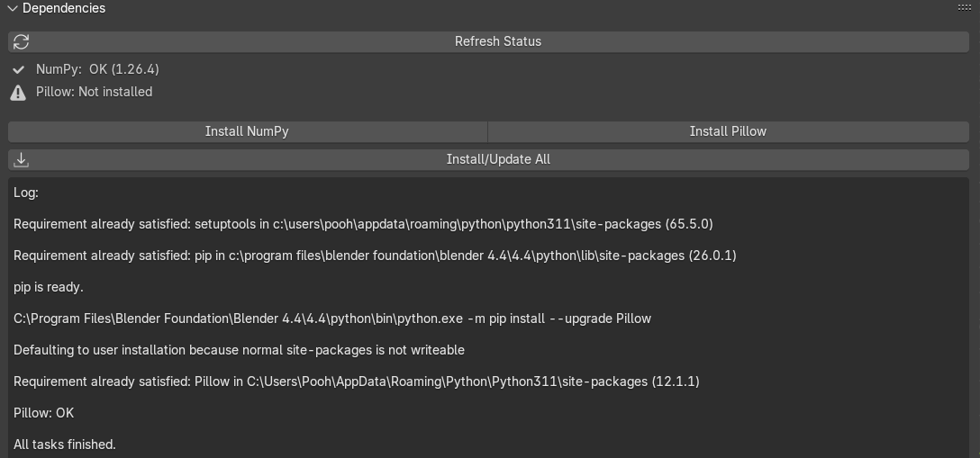This screenshot has height=458, width=980.
Task: Click the Log: label
Action: [x=26, y=193]
